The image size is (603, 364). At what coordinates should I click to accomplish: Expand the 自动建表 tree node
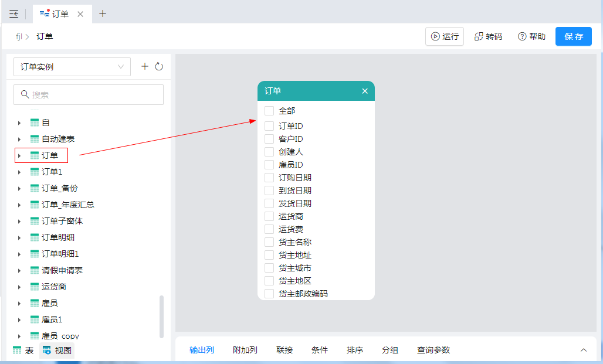[19, 139]
